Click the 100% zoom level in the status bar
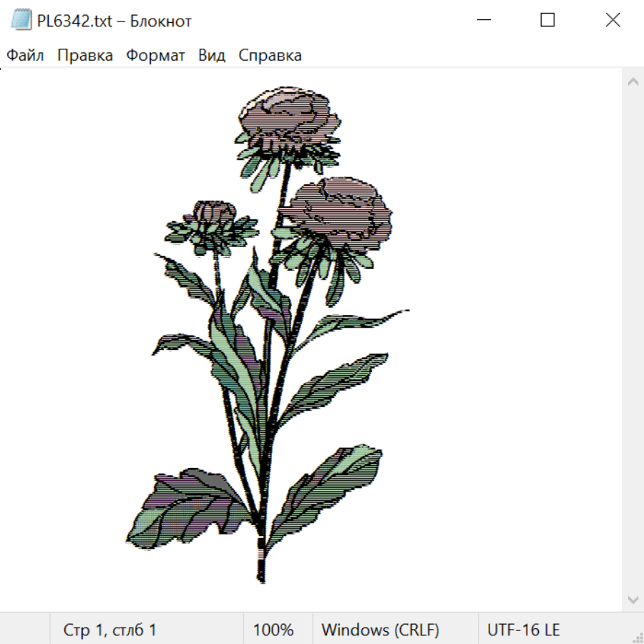Screen dimensions: 644x644 click(273, 630)
